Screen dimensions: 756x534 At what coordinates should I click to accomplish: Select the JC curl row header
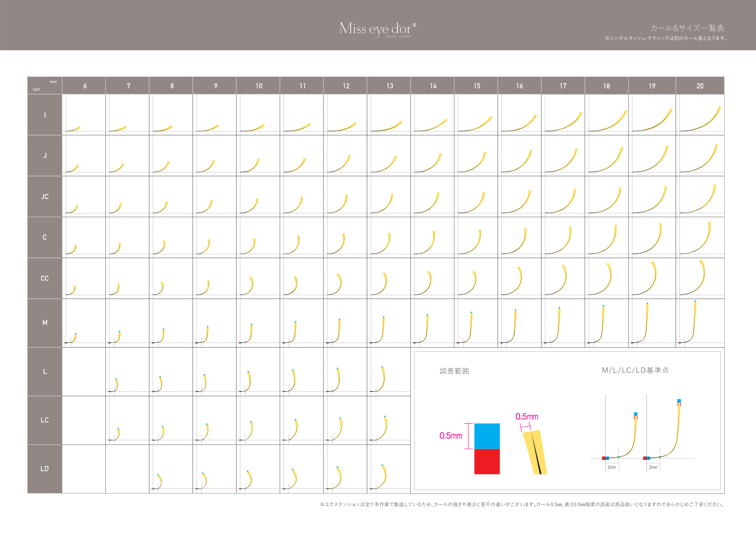pyautogui.click(x=45, y=196)
